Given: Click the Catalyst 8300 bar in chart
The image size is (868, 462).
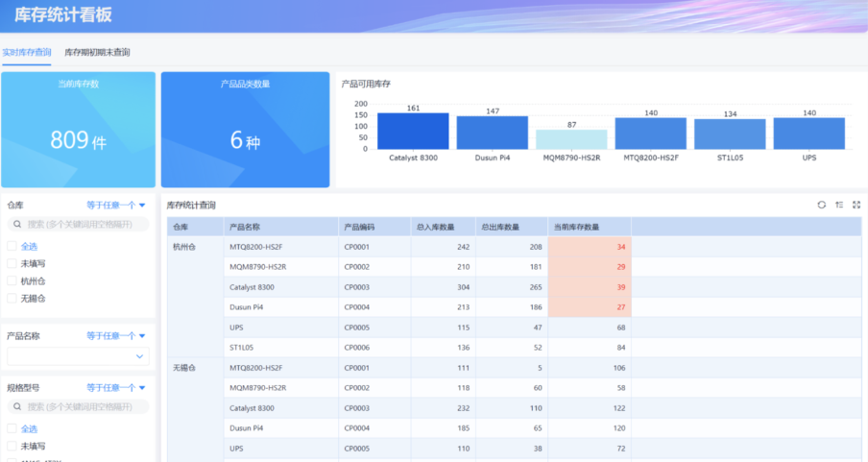Looking at the screenshot, I should coord(413,132).
